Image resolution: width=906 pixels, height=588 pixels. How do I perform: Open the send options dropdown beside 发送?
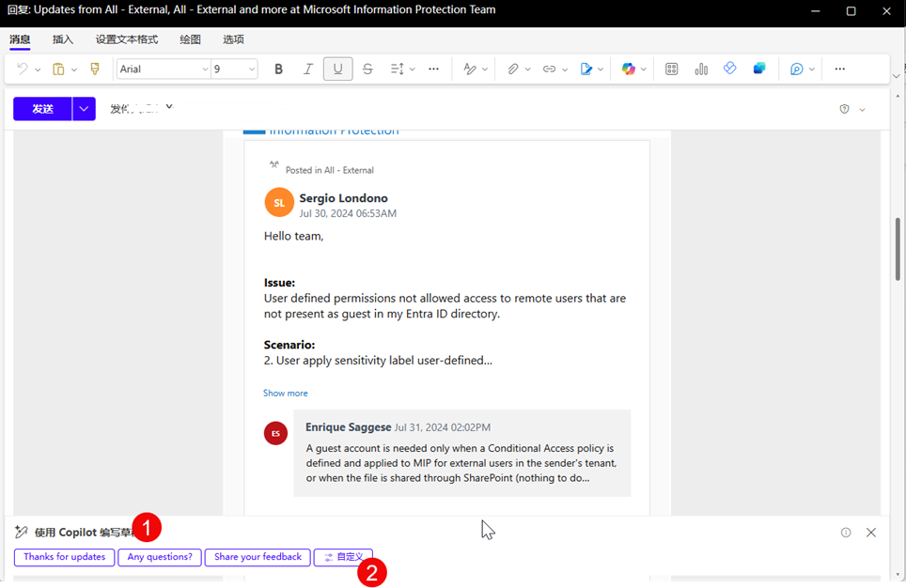(x=84, y=109)
